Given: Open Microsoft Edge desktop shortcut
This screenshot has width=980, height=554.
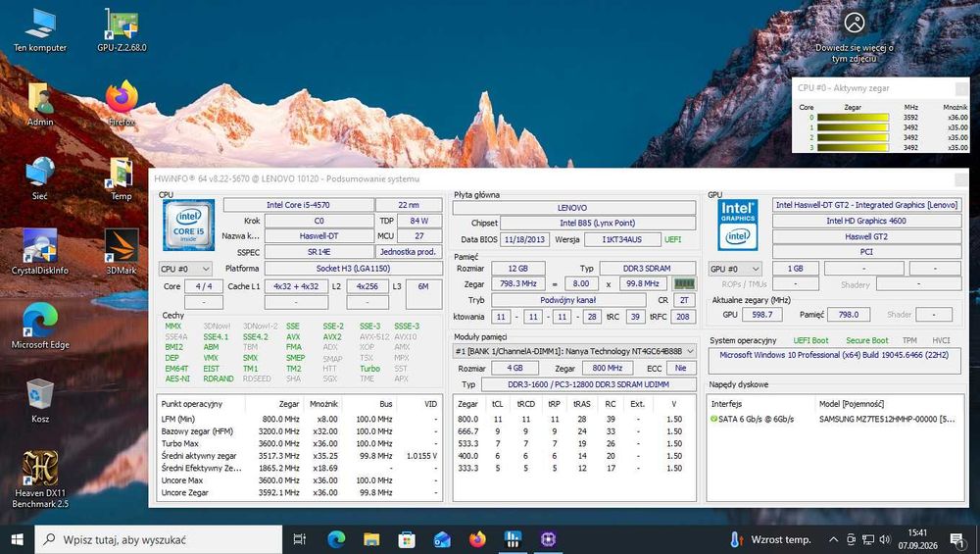Looking at the screenshot, I should pyautogui.click(x=40, y=326).
